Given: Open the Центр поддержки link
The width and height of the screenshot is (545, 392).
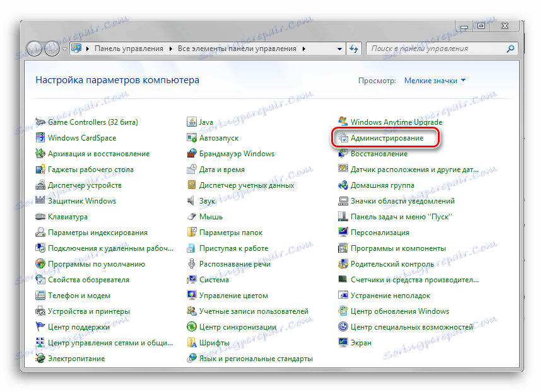Looking at the screenshot, I should (x=79, y=326).
